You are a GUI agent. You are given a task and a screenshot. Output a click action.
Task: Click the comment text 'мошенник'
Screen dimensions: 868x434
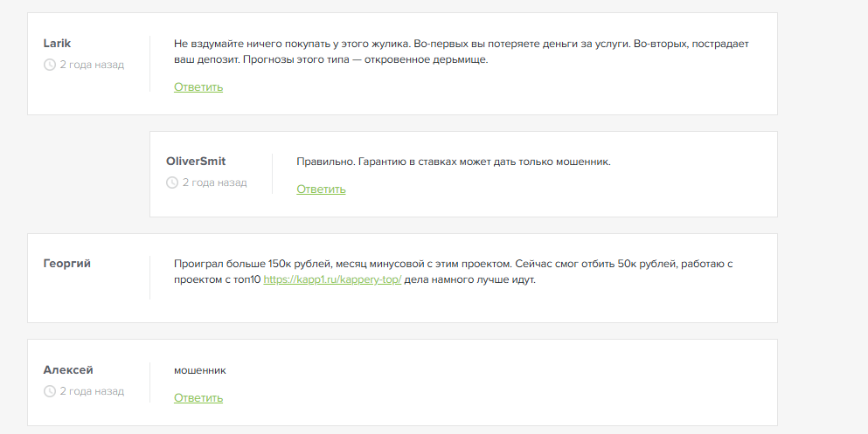[199, 369]
